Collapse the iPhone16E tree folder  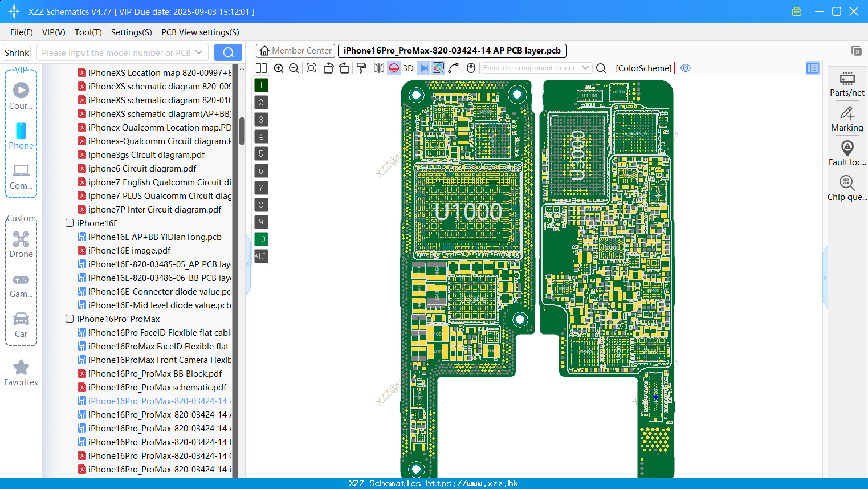tap(70, 223)
